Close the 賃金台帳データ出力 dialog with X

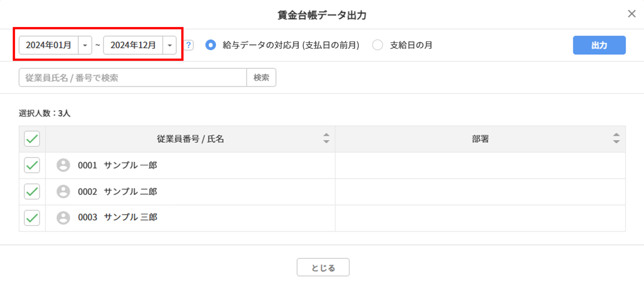click(x=632, y=14)
